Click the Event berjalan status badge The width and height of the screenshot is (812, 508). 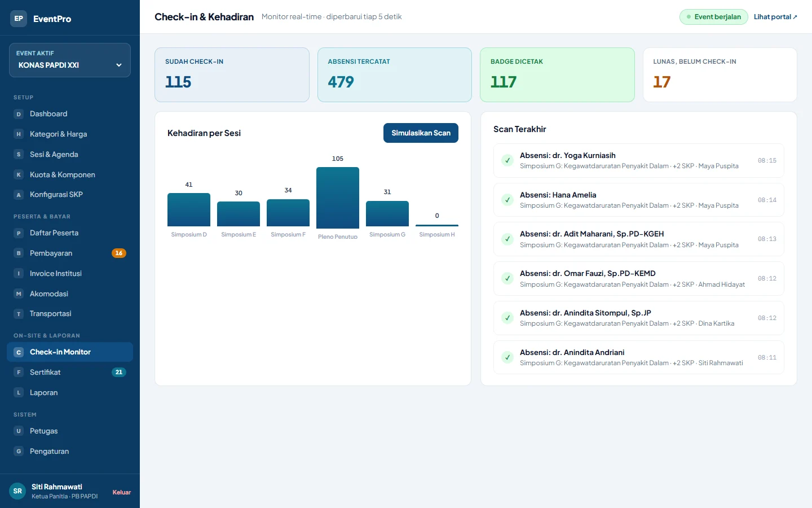714,17
